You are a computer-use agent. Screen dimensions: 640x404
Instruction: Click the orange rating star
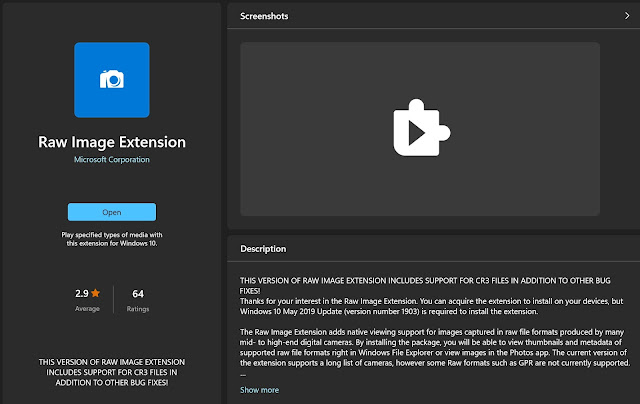point(96,293)
